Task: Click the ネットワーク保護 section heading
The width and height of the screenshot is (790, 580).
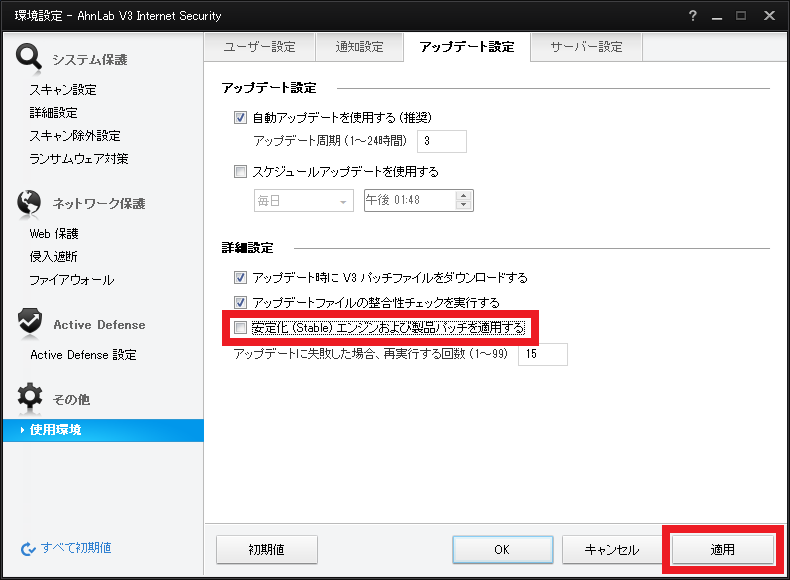Action: click(99, 204)
